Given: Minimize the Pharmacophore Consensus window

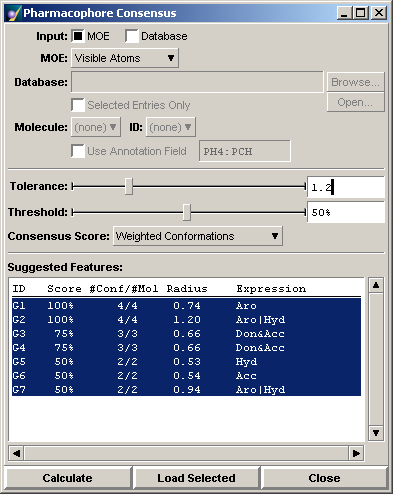Looking at the screenshot, I should pos(345,13).
